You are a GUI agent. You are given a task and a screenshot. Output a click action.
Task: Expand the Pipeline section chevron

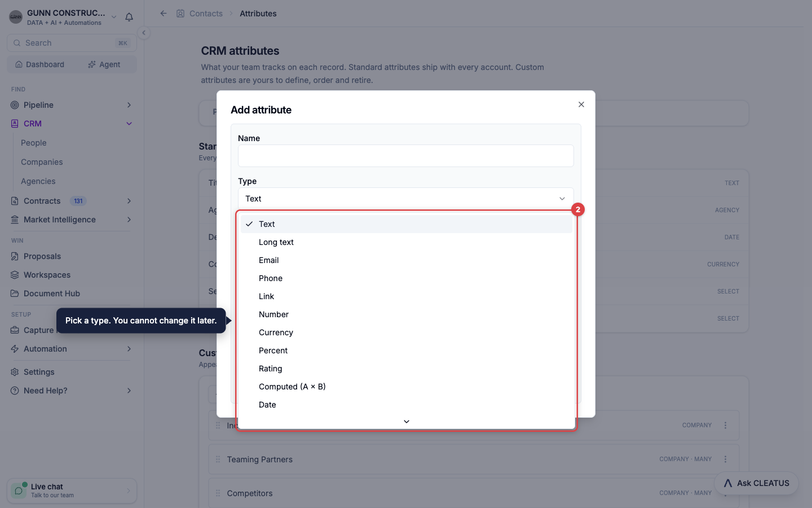pos(129,105)
